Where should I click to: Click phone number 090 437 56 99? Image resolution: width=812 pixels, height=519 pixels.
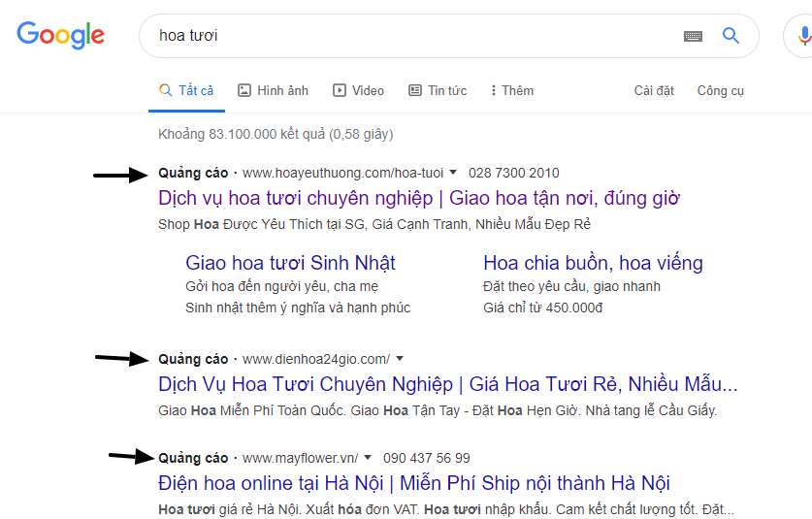[x=427, y=459]
